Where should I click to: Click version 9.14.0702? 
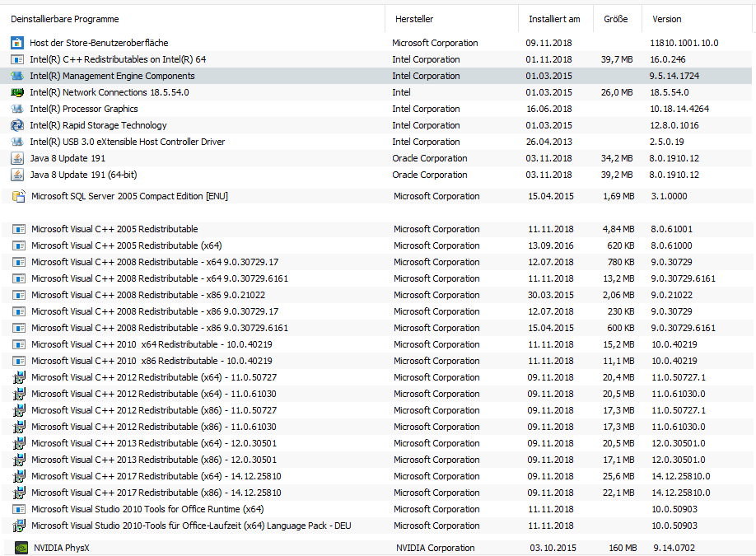click(x=674, y=548)
